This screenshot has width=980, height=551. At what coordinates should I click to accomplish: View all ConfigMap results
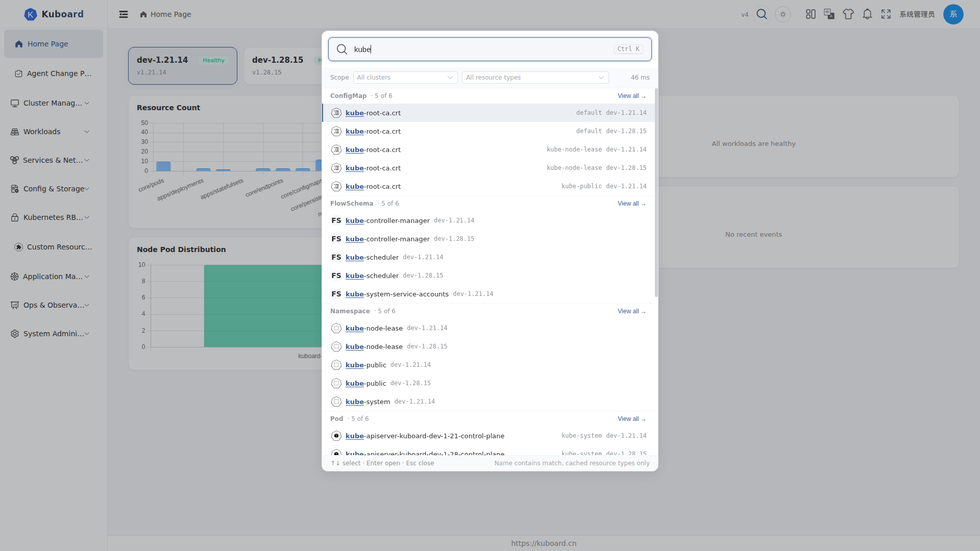coord(632,96)
